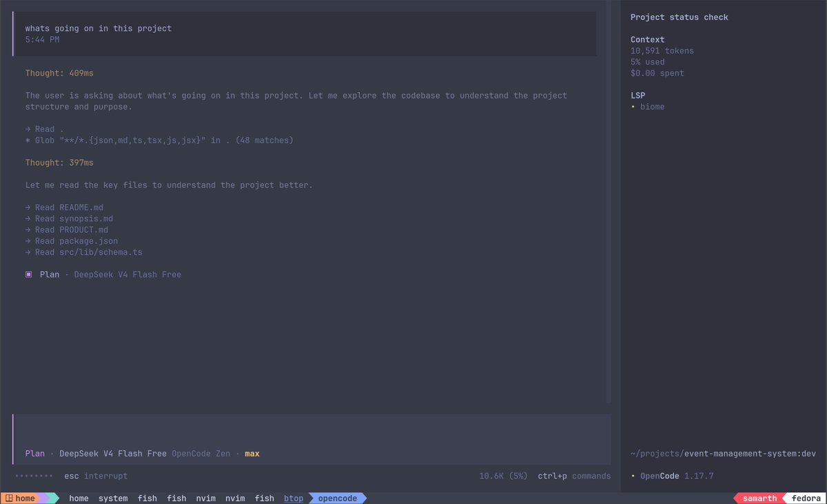Click the "Read package.json" line
This screenshot has height=504, width=827.
72,241
